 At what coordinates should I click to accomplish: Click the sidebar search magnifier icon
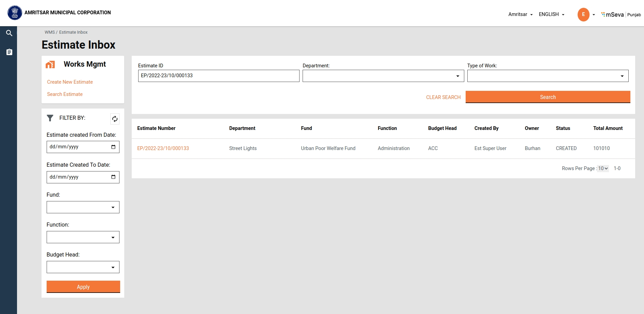(x=9, y=33)
